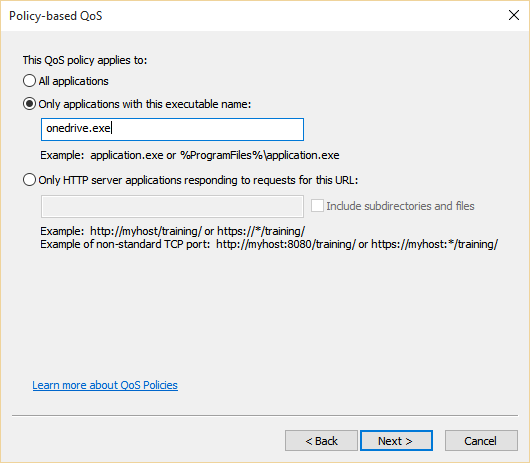Image resolution: width=530 pixels, height=463 pixels.
Task: Open Learn more about QoS Policies link
Action: pyautogui.click(x=105, y=385)
